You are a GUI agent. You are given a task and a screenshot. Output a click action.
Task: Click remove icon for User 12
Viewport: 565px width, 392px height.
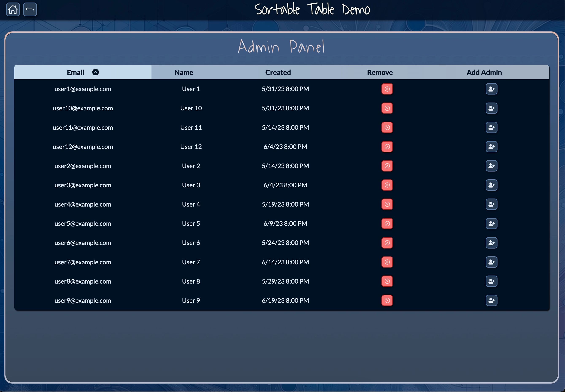[x=387, y=147]
